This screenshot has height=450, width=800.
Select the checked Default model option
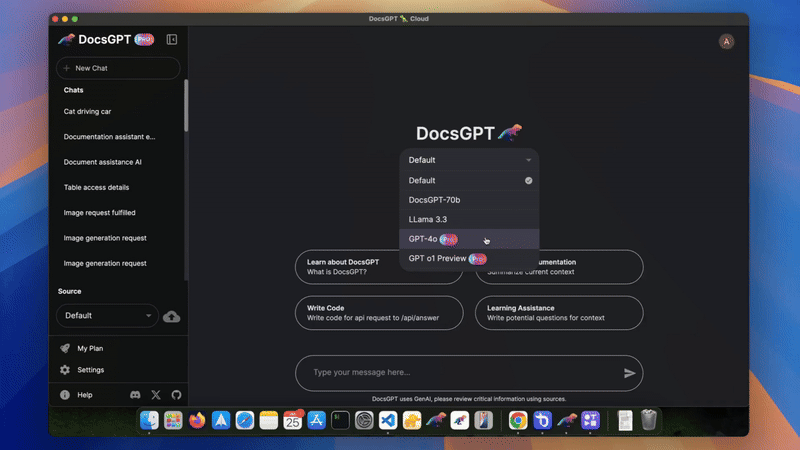[469, 181]
